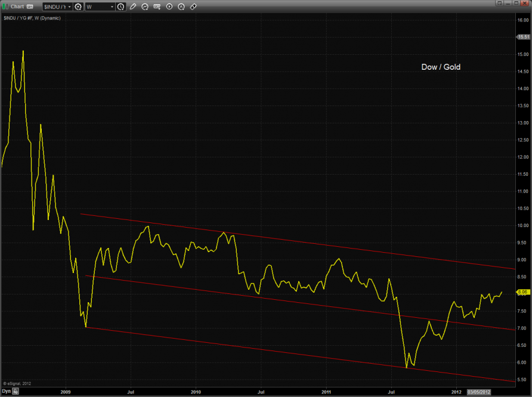Click the yellow 8.06 price label
The width and height of the screenshot is (532, 397).
(523, 293)
